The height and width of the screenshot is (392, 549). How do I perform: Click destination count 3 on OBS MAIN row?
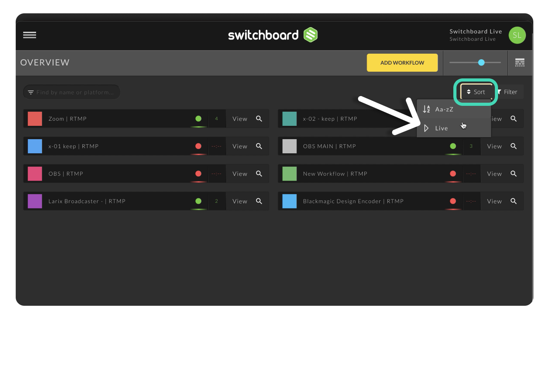pos(471,146)
